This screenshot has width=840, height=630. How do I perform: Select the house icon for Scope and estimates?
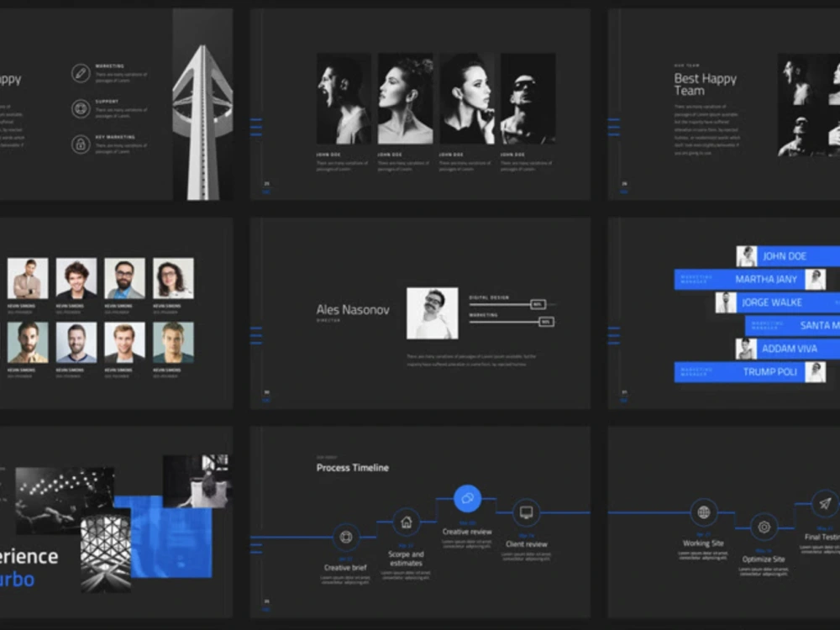click(x=407, y=522)
